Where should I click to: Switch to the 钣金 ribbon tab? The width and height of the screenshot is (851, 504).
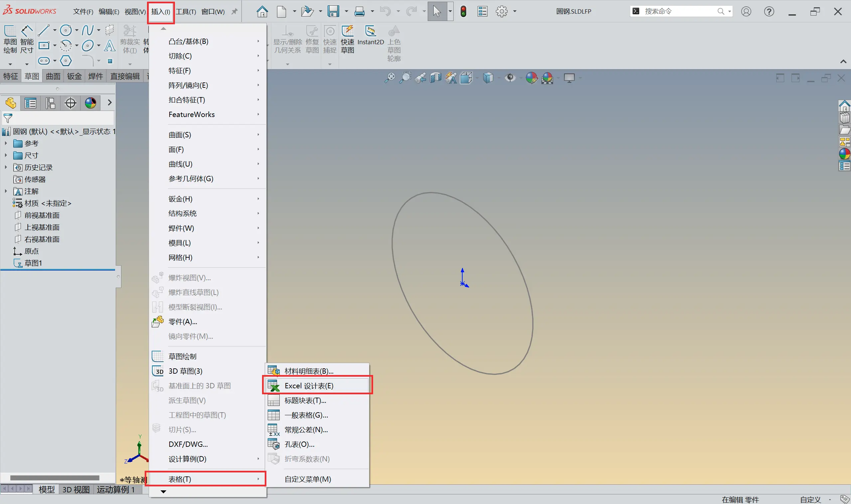tap(74, 76)
